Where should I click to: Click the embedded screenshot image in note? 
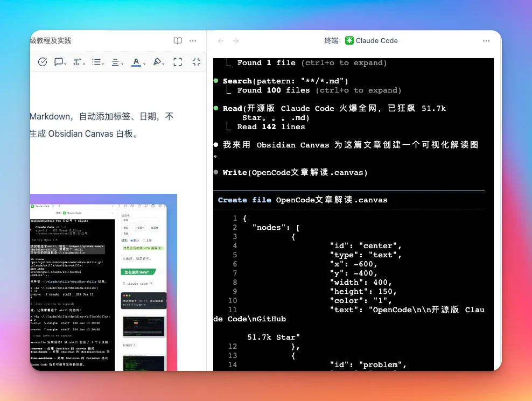[103, 282]
